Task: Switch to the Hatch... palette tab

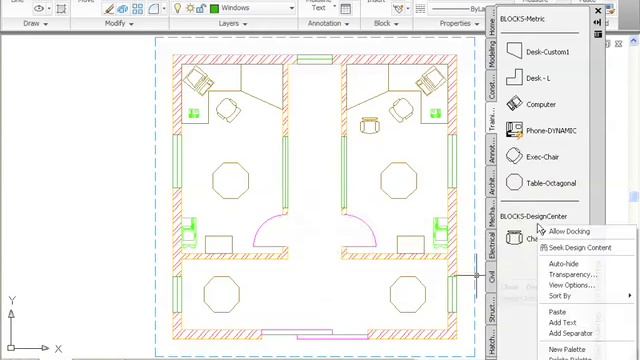Action: point(492,342)
